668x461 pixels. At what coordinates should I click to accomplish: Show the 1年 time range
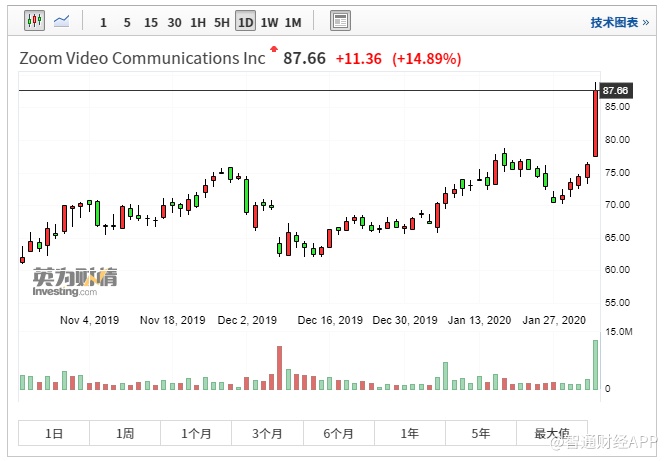409,433
